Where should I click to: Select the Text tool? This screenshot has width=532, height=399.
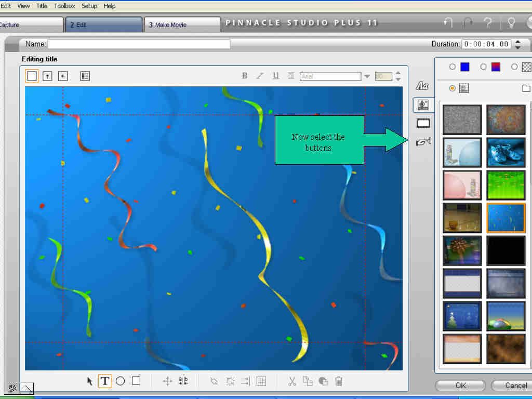click(105, 381)
